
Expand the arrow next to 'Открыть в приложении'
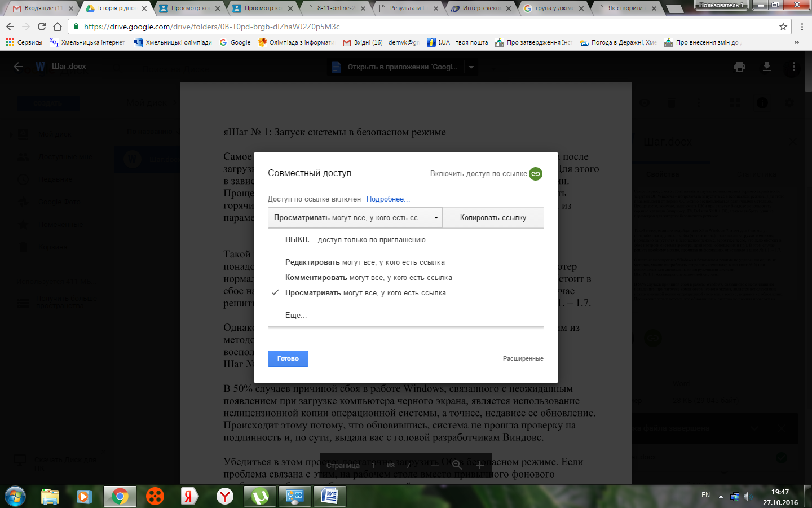471,67
